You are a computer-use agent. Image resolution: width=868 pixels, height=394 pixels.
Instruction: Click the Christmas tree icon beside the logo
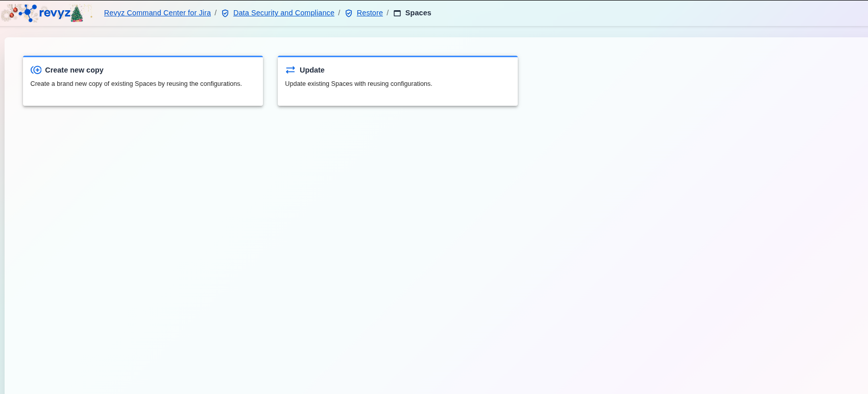[x=77, y=14]
